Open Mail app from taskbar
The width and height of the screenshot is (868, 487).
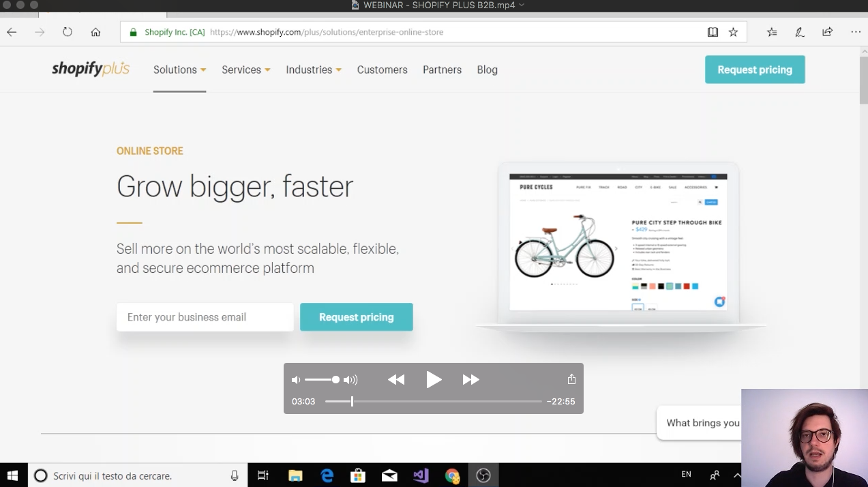coord(389,475)
